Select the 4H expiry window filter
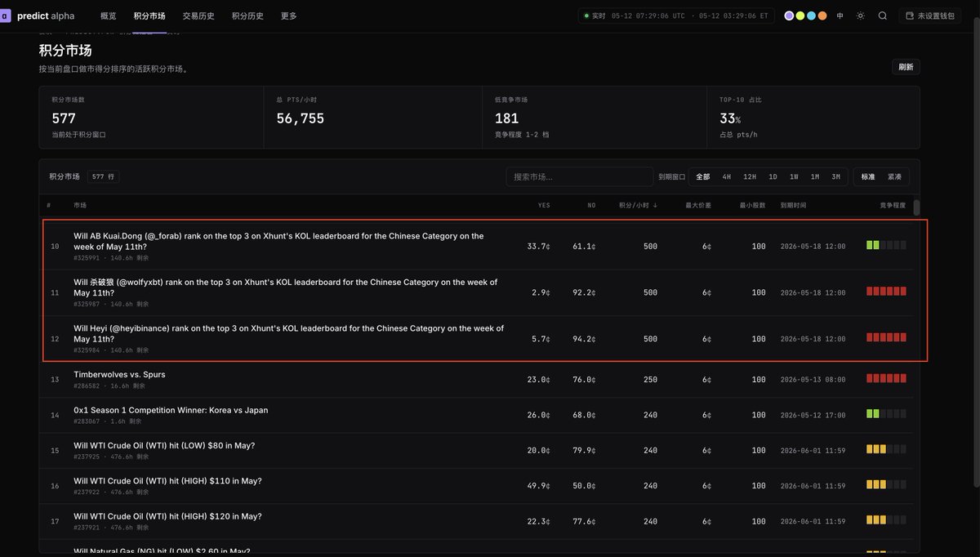The image size is (980, 557). click(727, 176)
